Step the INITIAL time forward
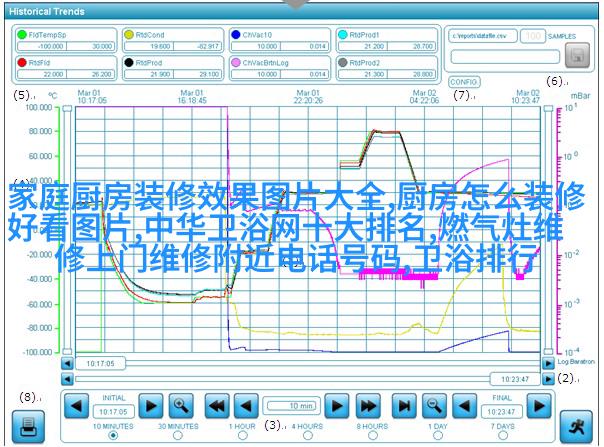 click(150, 405)
